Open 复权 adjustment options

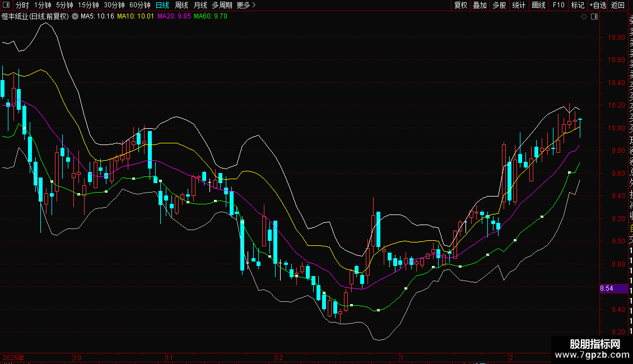(x=460, y=5)
